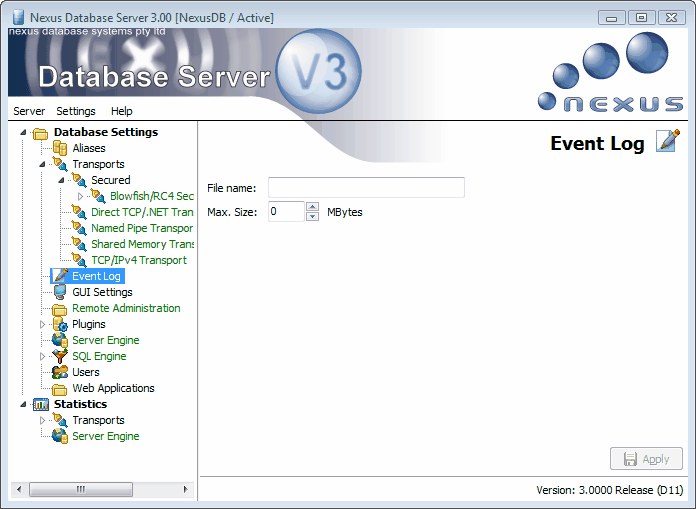Click the Event Log header icon
The width and height of the screenshot is (696, 509).
pyautogui.click(x=668, y=141)
